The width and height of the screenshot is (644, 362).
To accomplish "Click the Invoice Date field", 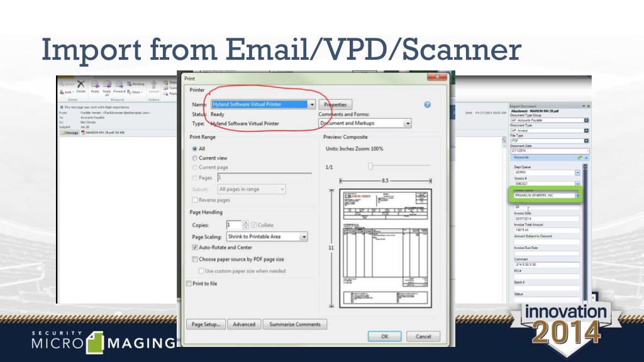I will (547, 219).
